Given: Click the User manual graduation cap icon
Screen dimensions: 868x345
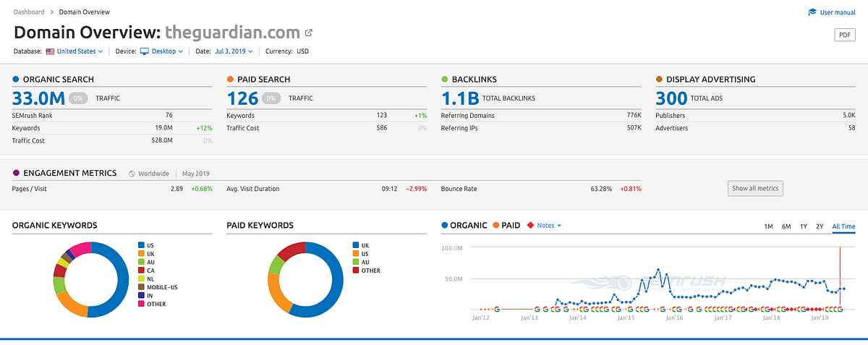Looking at the screenshot, I should point(812,12).
